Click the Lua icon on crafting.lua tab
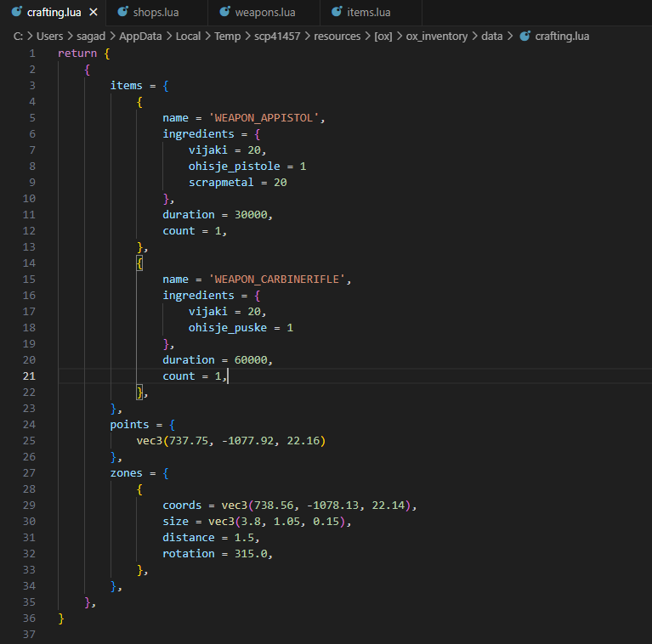This screenshot has width=652, height=644. click(x=16, y=12)
